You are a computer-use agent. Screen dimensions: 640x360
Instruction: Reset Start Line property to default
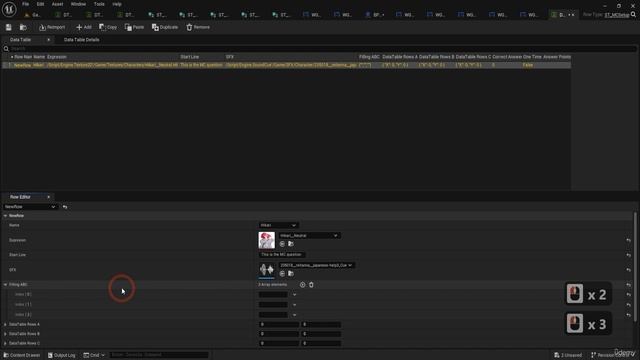pos(629,255)
